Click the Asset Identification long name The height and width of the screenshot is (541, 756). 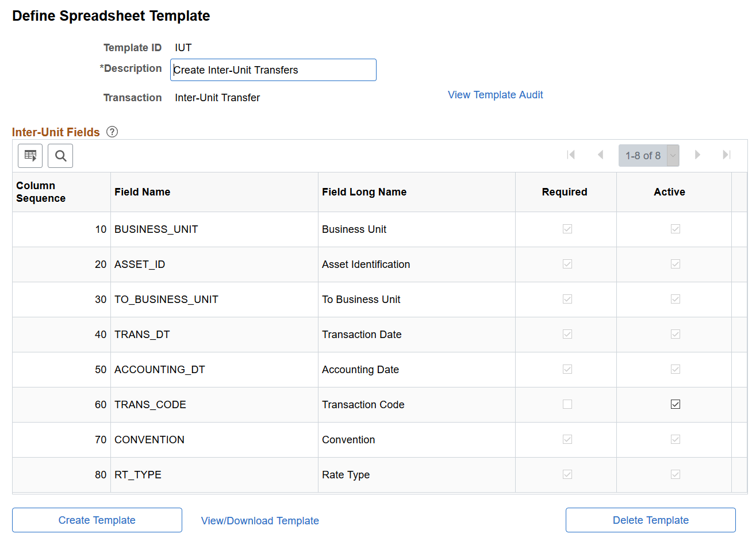[x=366, y=264]
